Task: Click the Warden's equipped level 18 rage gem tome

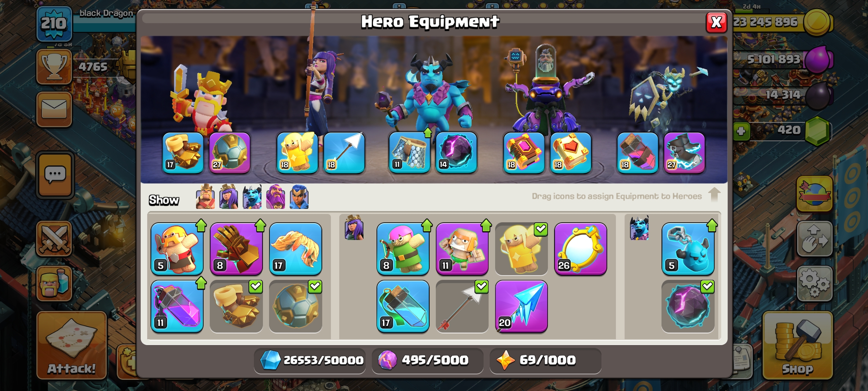Action: click(x=524, y=152)
